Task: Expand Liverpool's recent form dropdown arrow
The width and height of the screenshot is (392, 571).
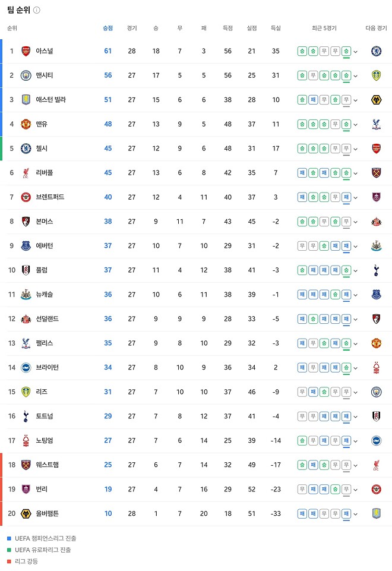Action: pyautogui.click(x=356, y=173)
